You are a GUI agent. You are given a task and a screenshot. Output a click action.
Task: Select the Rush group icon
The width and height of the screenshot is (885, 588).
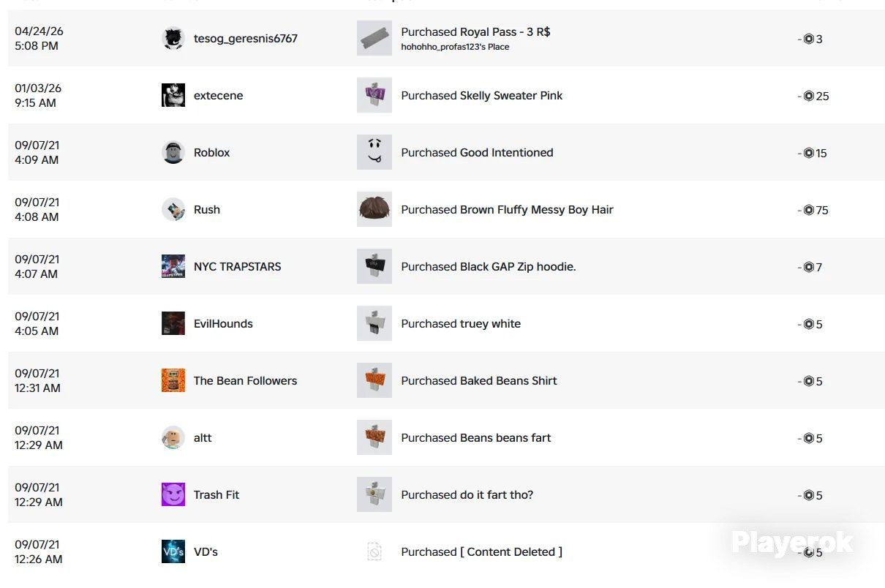pyautogui.click(x=173, y=209)
